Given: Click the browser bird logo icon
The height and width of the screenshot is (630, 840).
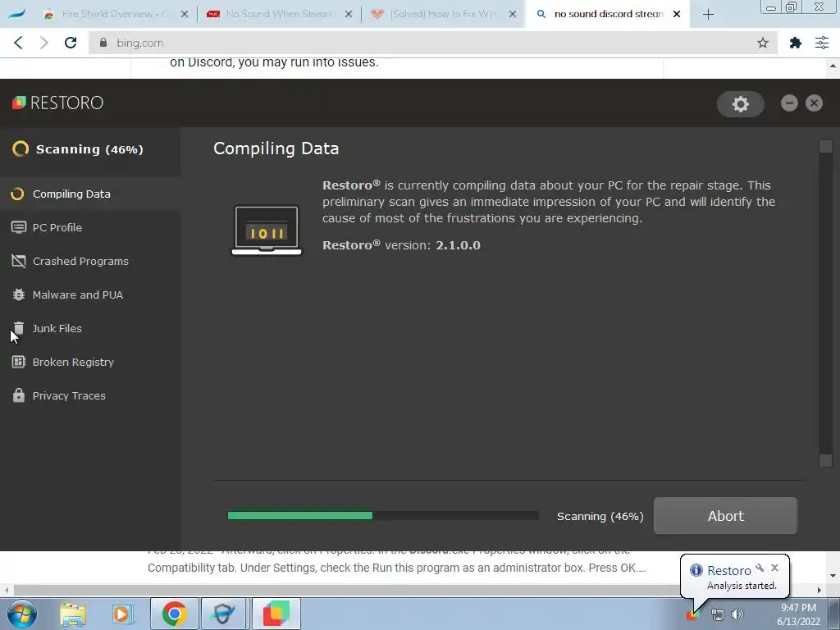Looking at the screenshot, I should pos(16,13).
